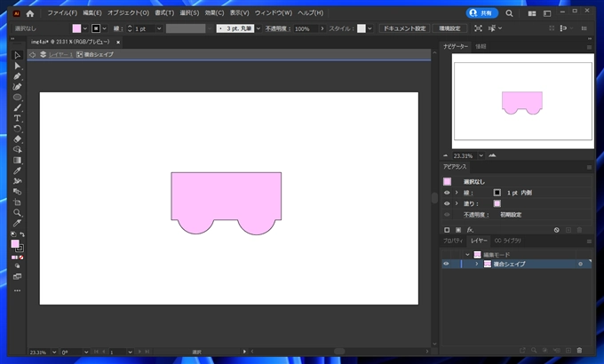Open the search magnifier icon
604x364 pixels.
point(509,13)
